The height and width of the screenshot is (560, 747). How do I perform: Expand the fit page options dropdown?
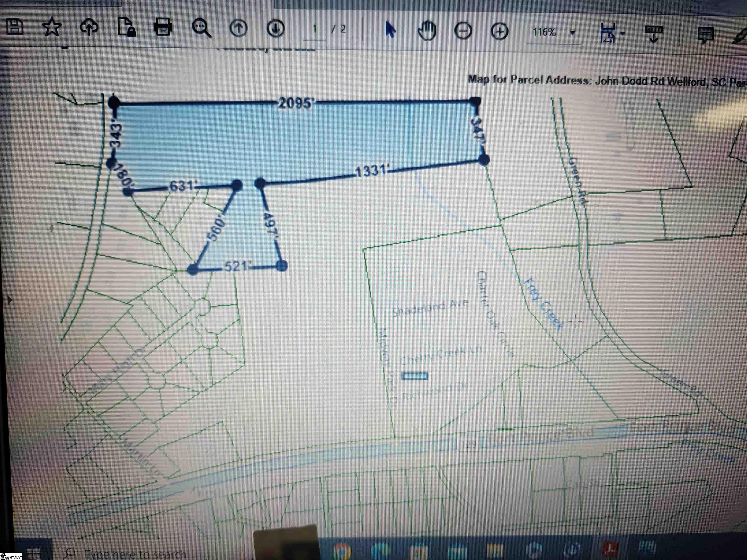tap(623, 33)
